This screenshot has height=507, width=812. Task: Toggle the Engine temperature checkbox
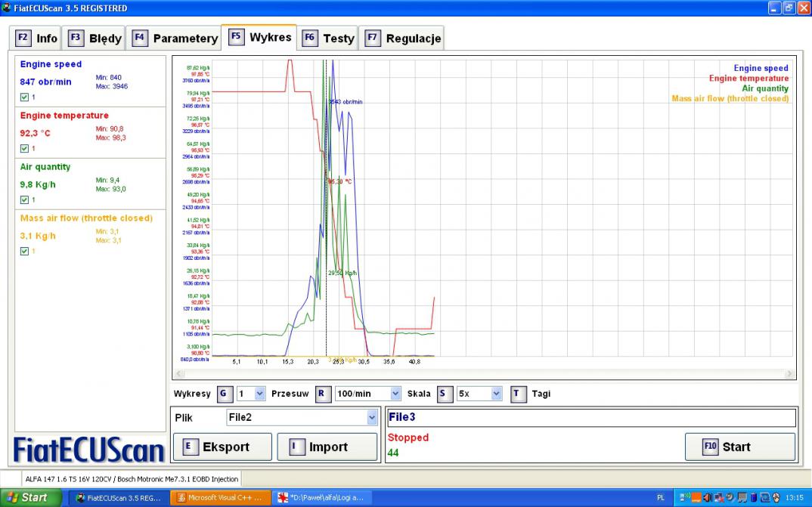24,149
